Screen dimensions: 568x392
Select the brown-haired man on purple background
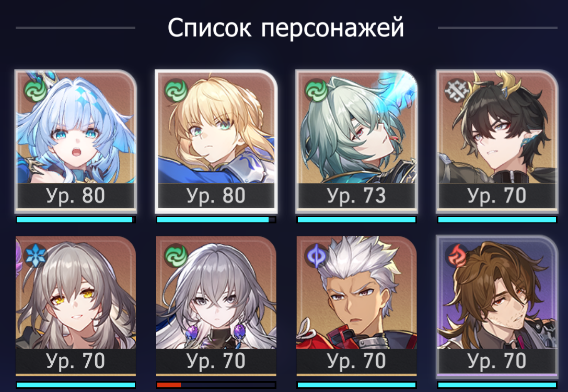click(496, 306)
